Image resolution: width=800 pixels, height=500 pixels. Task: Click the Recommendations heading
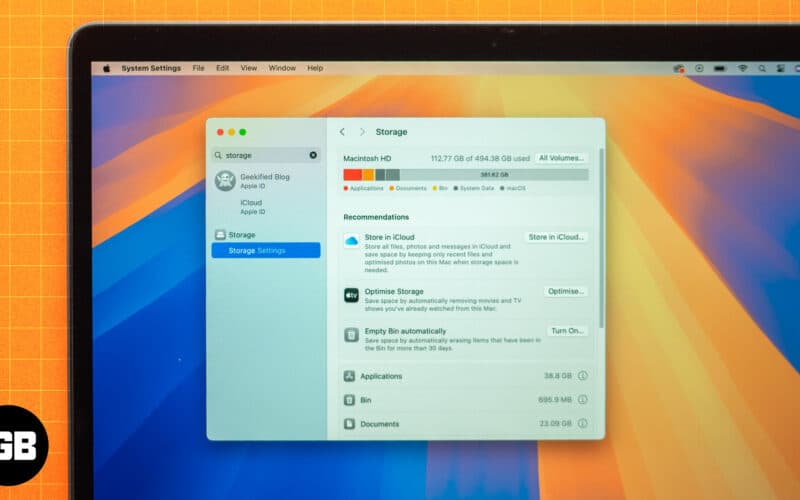(376, 217)
